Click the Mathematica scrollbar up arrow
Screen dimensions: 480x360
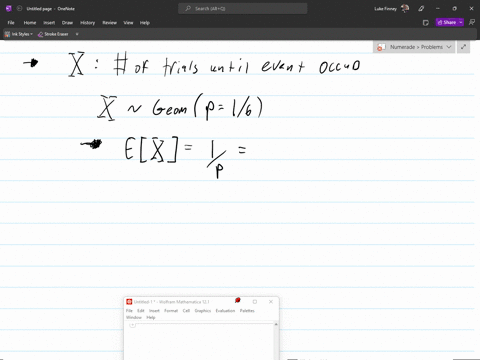click(x=276, y=324)
